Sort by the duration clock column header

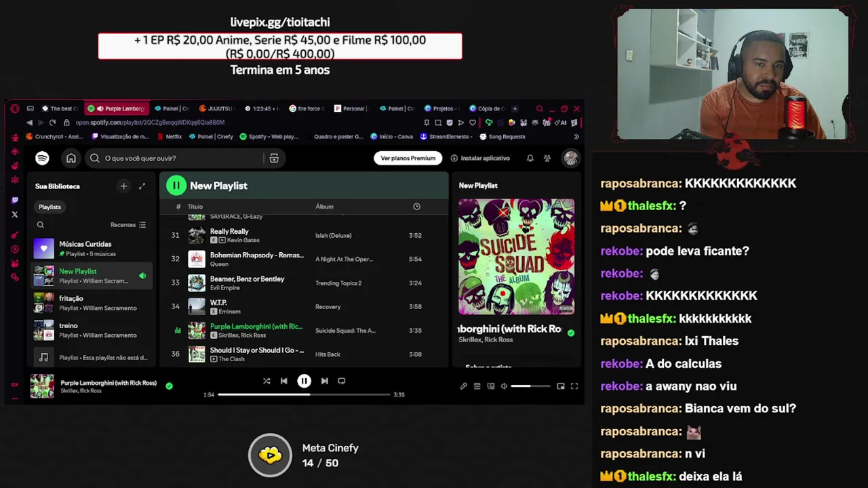click(416, 207)
